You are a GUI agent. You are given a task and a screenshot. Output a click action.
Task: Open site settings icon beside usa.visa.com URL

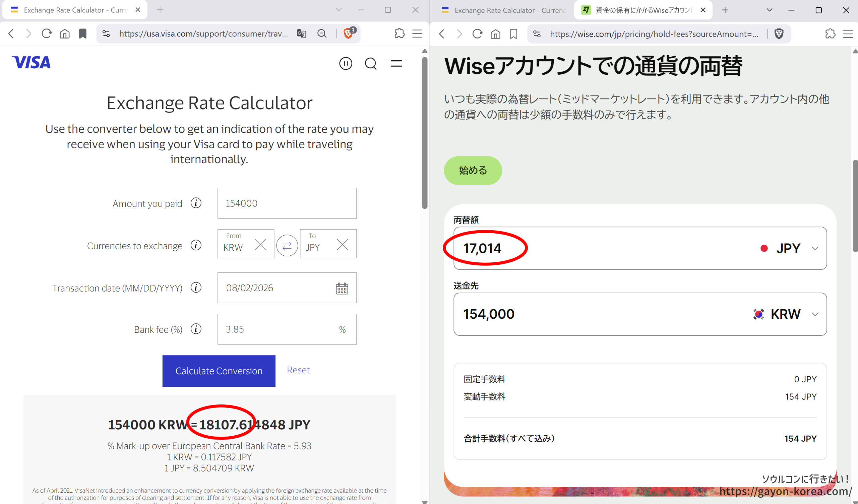pyautogui.click(x=106, y=34)
